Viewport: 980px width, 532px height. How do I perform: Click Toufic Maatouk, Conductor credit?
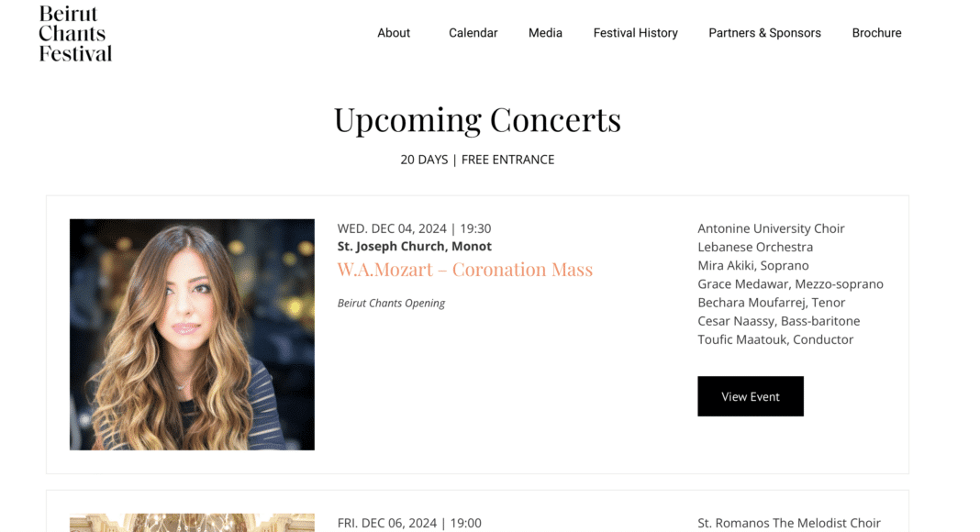[x=774, y=338]
